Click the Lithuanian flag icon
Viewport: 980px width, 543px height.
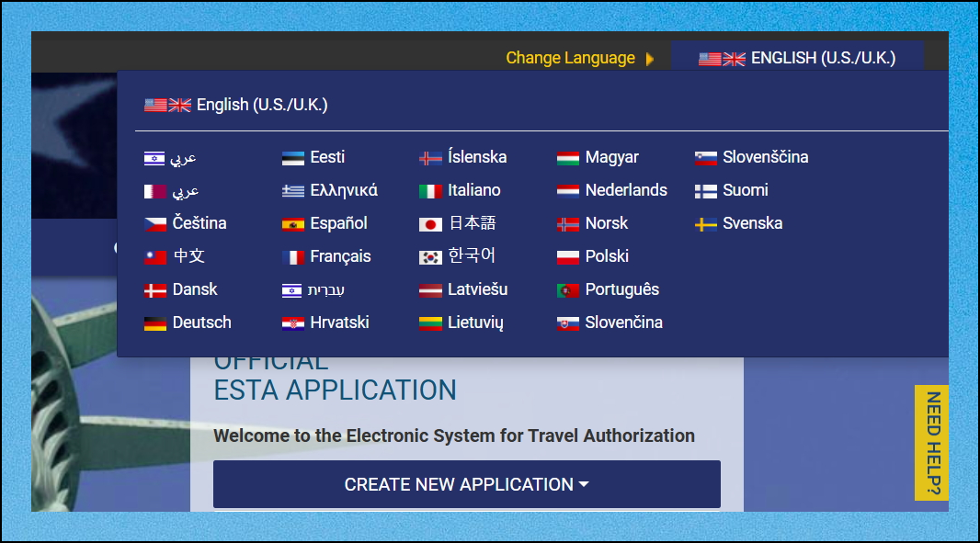pos(430,323)
